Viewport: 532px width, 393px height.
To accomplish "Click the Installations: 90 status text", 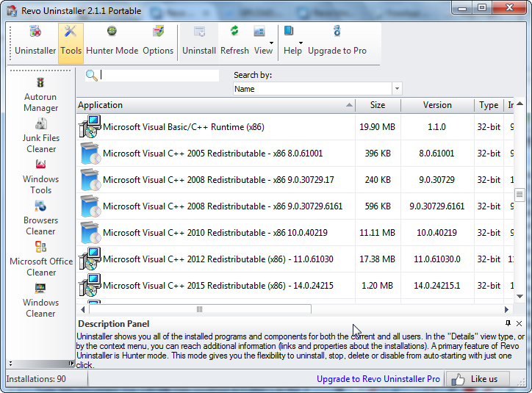I will [36, 379].
